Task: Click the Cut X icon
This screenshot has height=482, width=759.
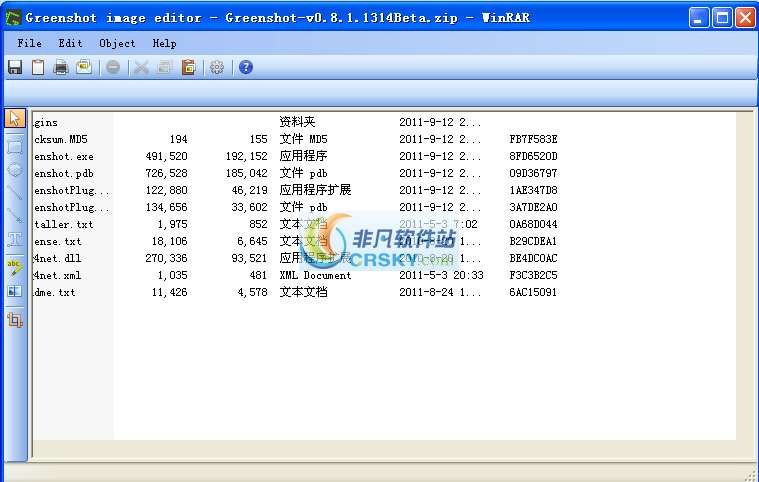Action: pyautogui.click(x=141, y=67)
